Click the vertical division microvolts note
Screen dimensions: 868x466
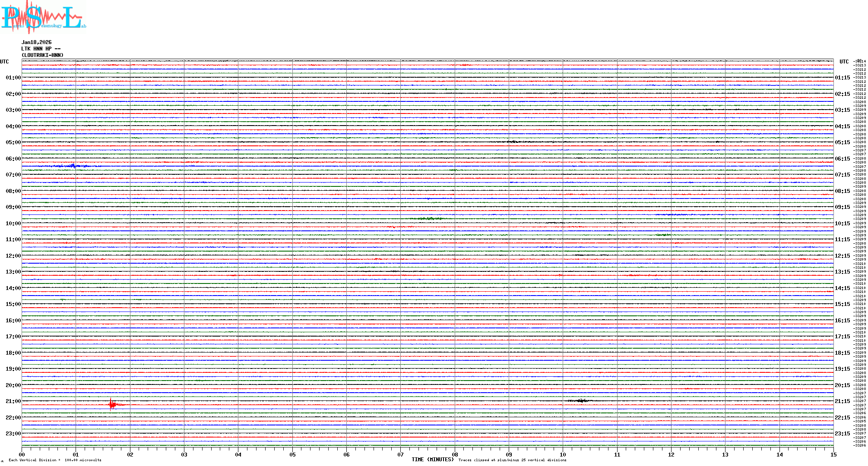55,460
